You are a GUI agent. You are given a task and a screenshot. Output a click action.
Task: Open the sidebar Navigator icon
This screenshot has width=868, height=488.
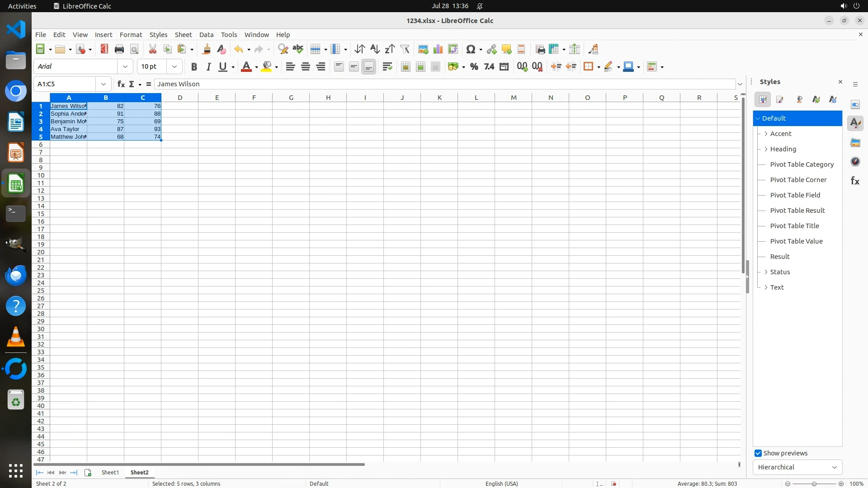click(x=855, y=162)
